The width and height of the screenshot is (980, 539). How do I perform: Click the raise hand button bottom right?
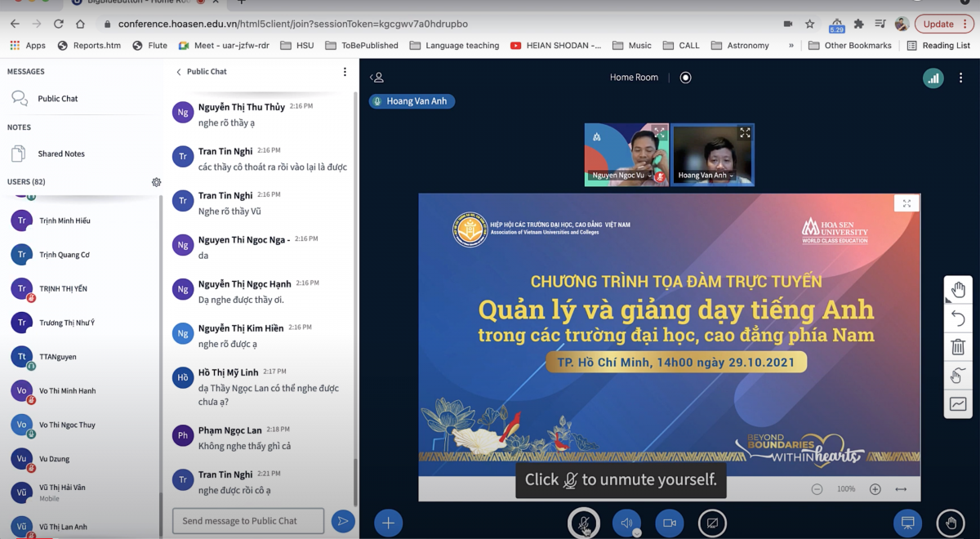click(951, 523)
